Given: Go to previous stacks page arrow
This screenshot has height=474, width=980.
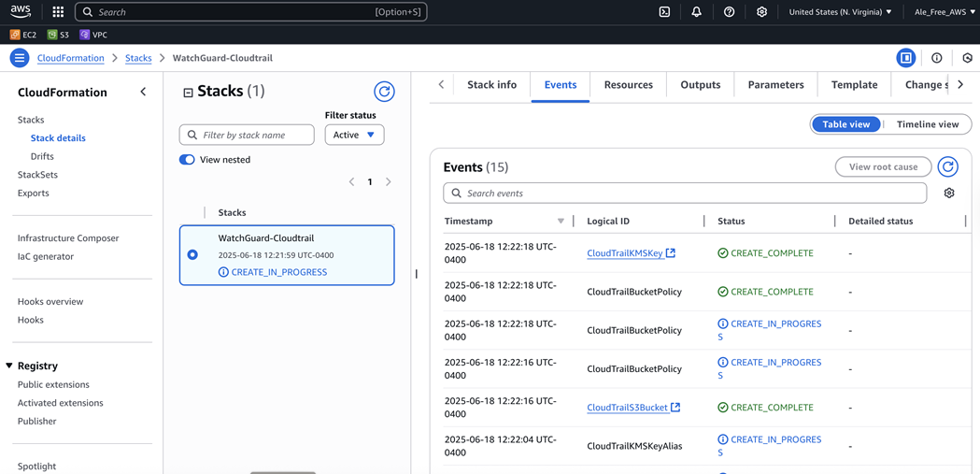Looking at the screenshot, I should 351,182.
